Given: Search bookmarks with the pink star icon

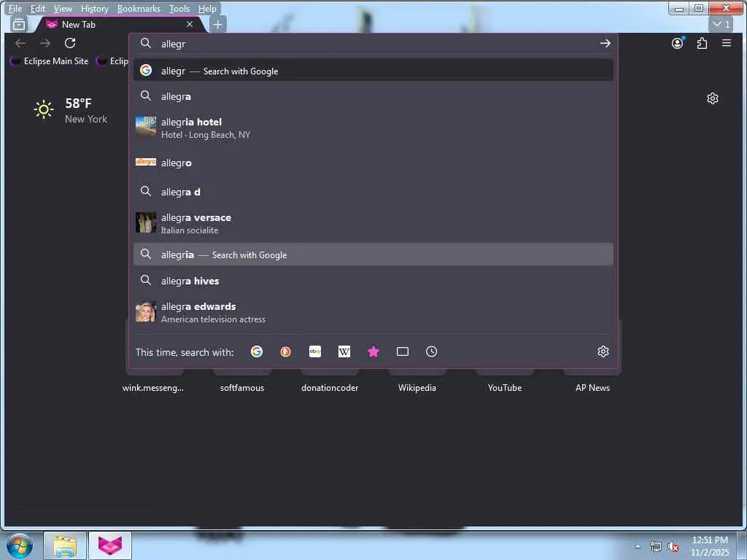Looking at the screenshot, I should (x=373, y=352).
